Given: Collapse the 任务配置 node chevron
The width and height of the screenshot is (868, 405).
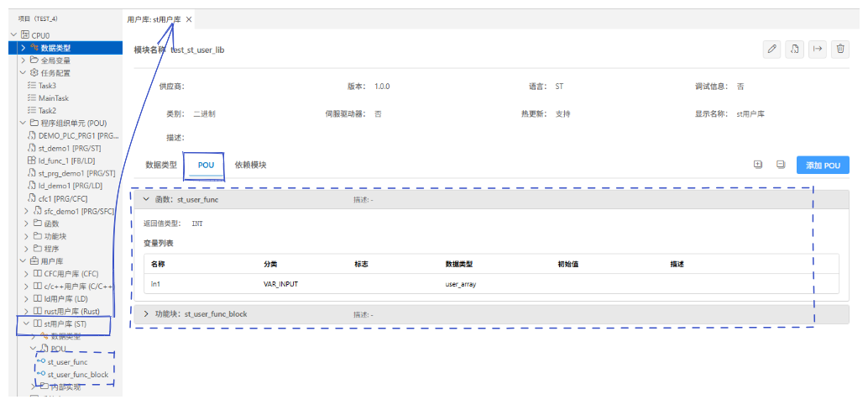Looking at the screenshot, I should pyautogui.click(x=24, y=72).
